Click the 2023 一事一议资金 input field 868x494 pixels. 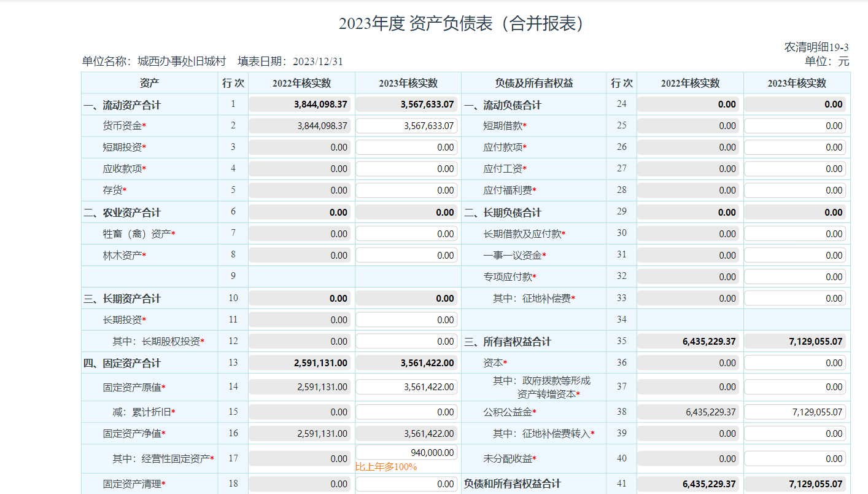coord(795,256)
